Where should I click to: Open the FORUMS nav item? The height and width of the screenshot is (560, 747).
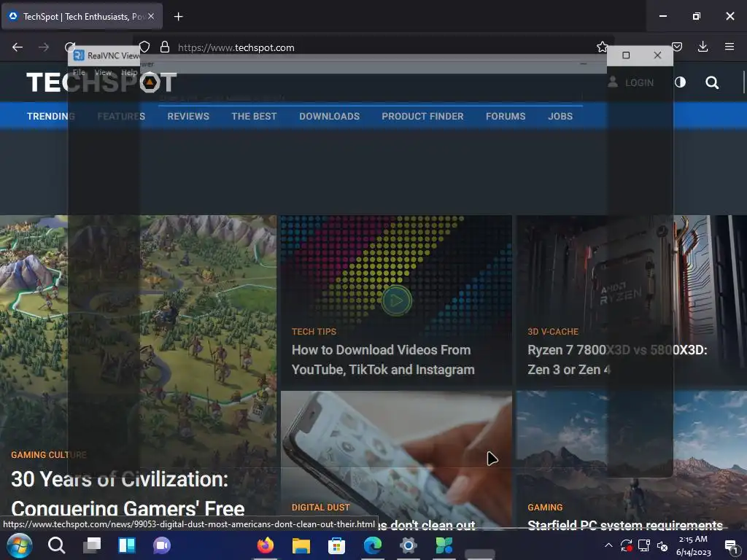coord(506,116)
